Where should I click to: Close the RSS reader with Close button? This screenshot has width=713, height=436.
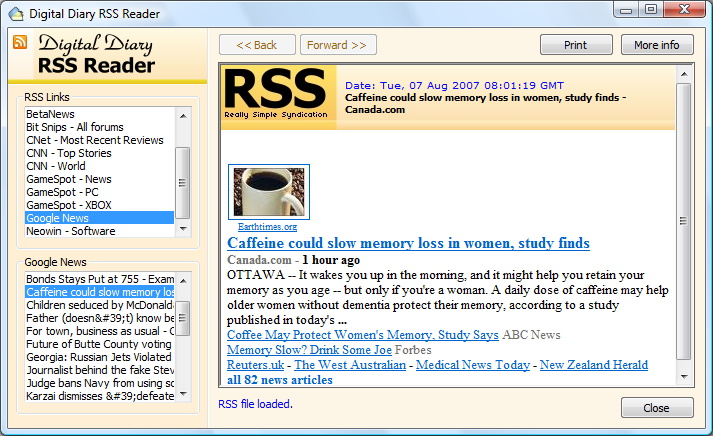pyautogui.click(x=657, y=408)
